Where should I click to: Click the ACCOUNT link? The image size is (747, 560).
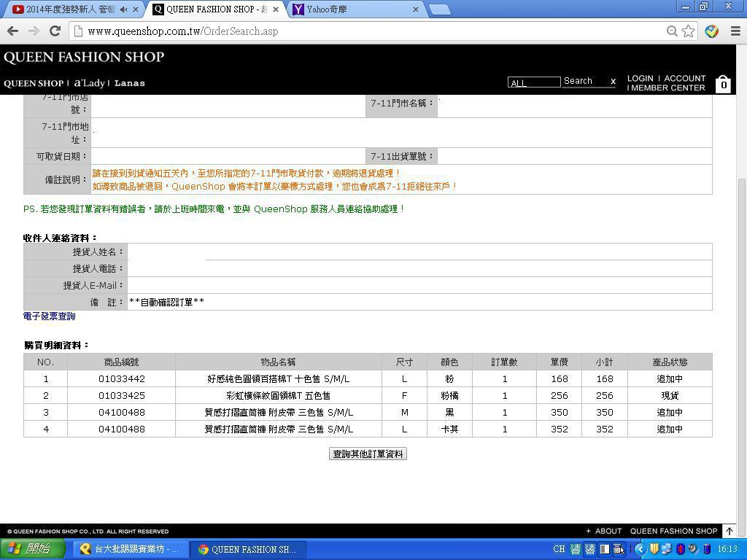coord(684,79)
